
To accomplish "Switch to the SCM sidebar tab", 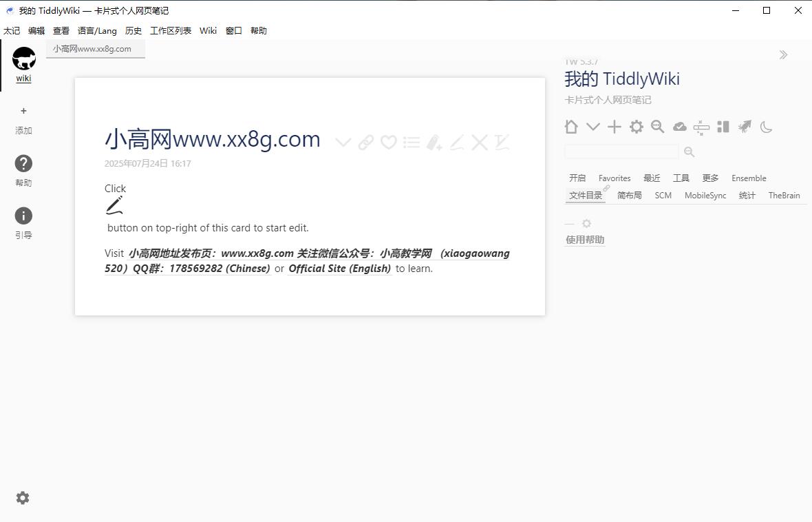I will [x=663, y=195].
